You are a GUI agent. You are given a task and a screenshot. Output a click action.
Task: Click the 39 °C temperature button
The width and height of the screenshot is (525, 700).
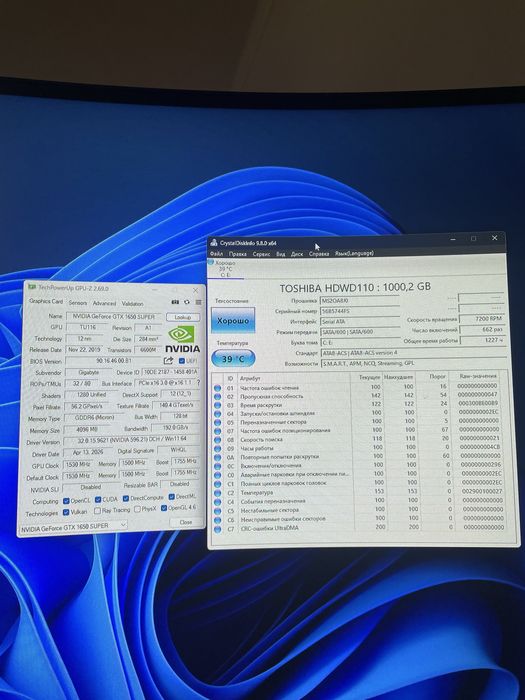233,358
